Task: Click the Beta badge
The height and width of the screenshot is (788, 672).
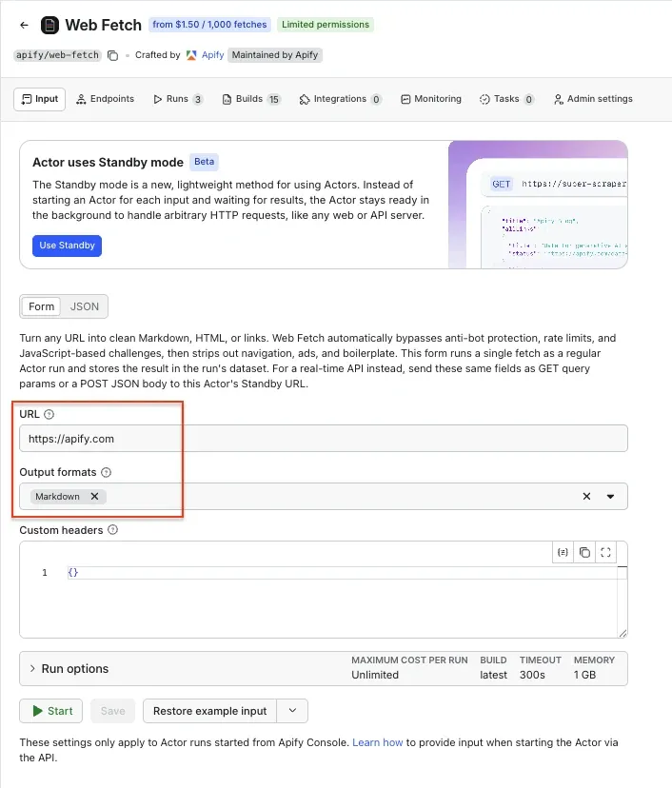Action: 204,162
